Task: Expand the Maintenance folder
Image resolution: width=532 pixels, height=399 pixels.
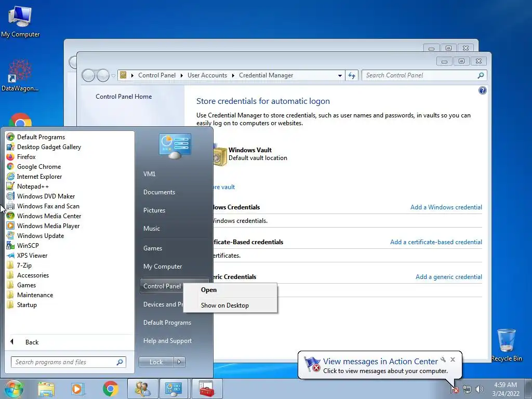Action: (x=35, y=295)
